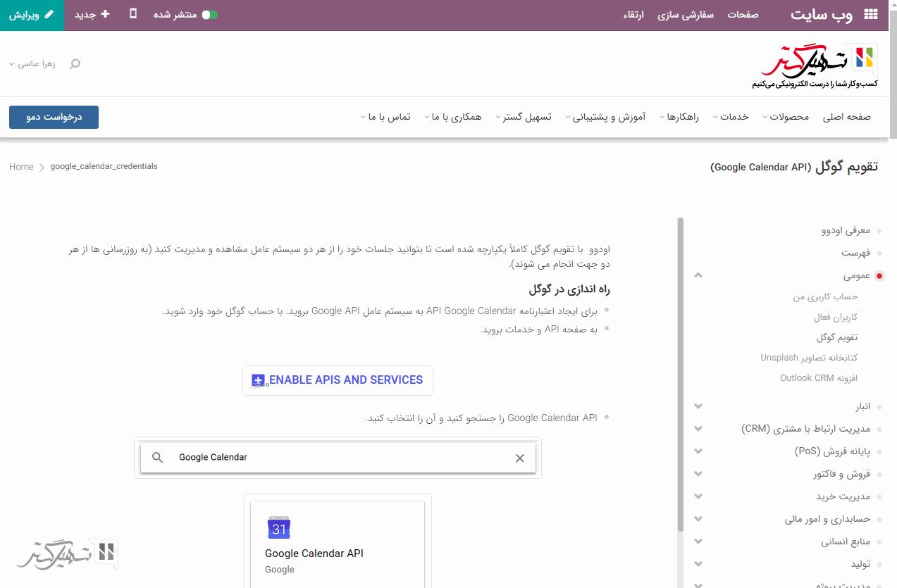Open مدیریت ارتباط با مشتری (CRM) section

pyautogui.click(x=806, y=429)
